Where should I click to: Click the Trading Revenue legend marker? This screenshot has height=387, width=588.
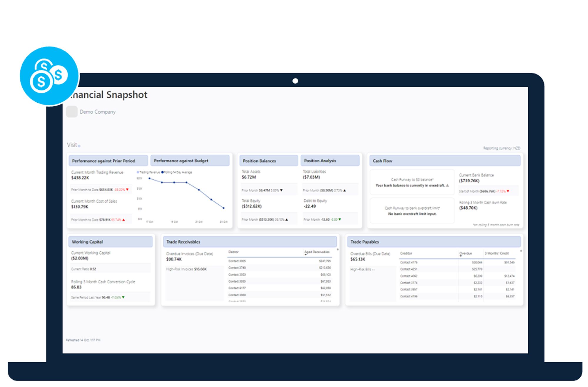(x=138, y=172)
